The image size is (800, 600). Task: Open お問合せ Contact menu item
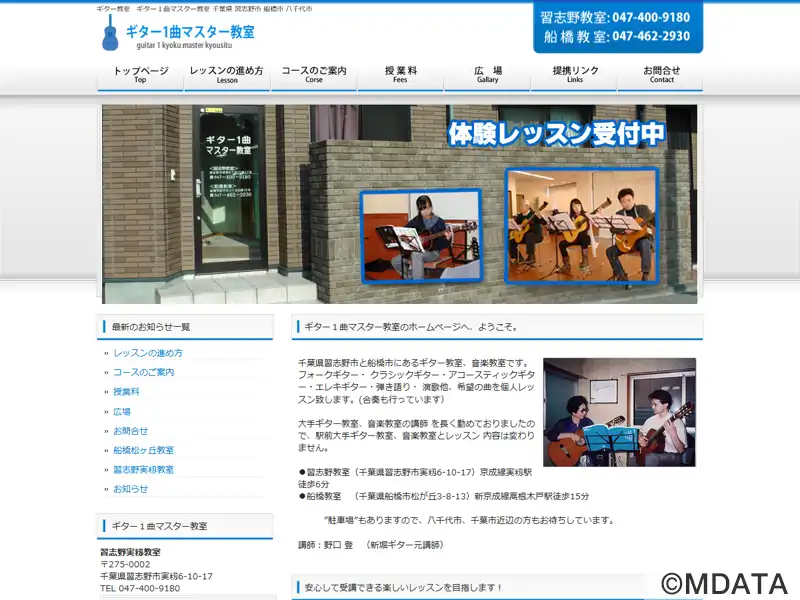(661, 74)
